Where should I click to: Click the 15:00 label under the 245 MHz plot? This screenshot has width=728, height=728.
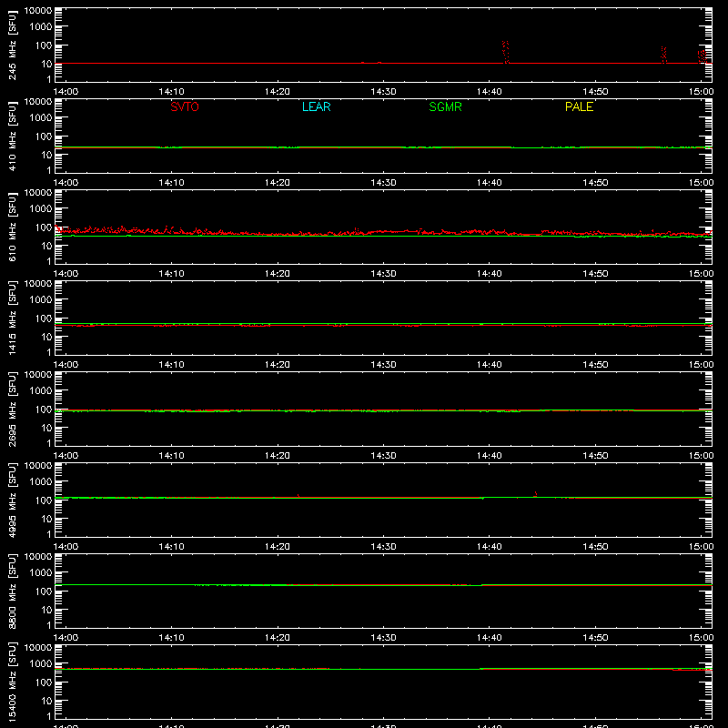pos(701,92)
